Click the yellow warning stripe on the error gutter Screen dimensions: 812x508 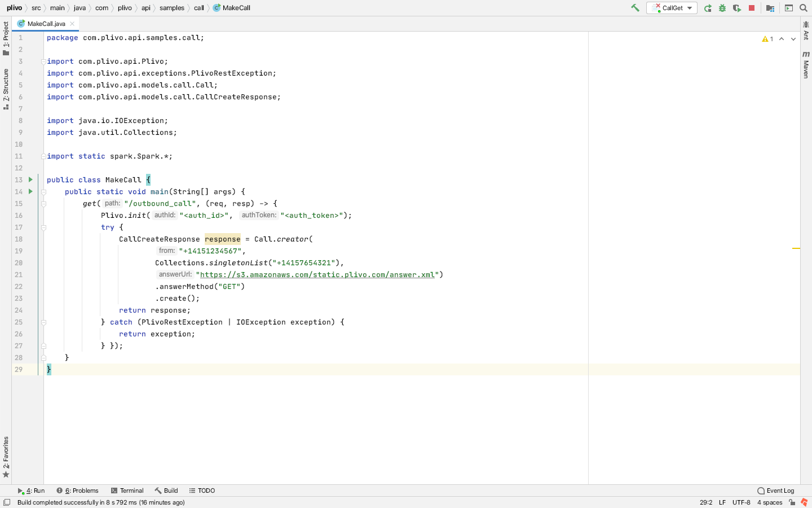(796, 248)
